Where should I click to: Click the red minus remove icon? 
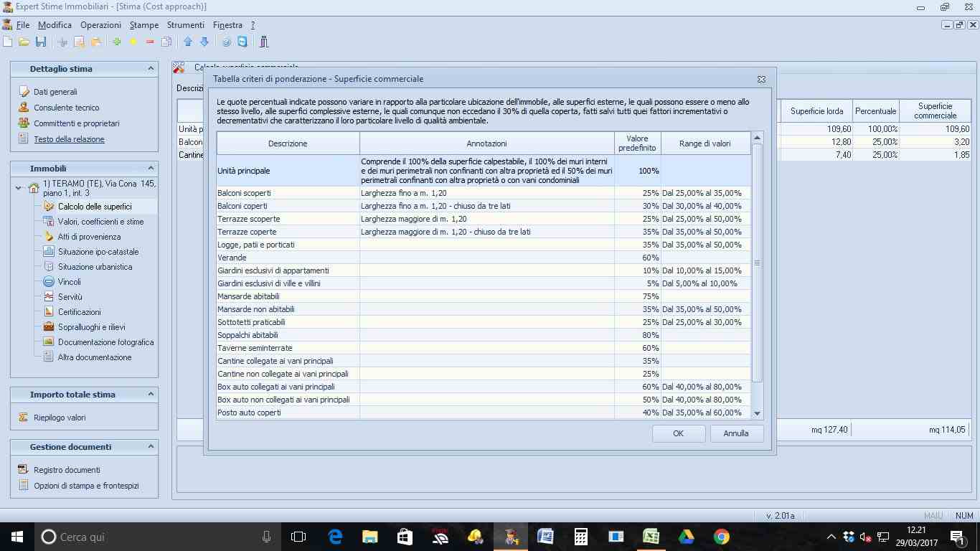pos(150,42)
